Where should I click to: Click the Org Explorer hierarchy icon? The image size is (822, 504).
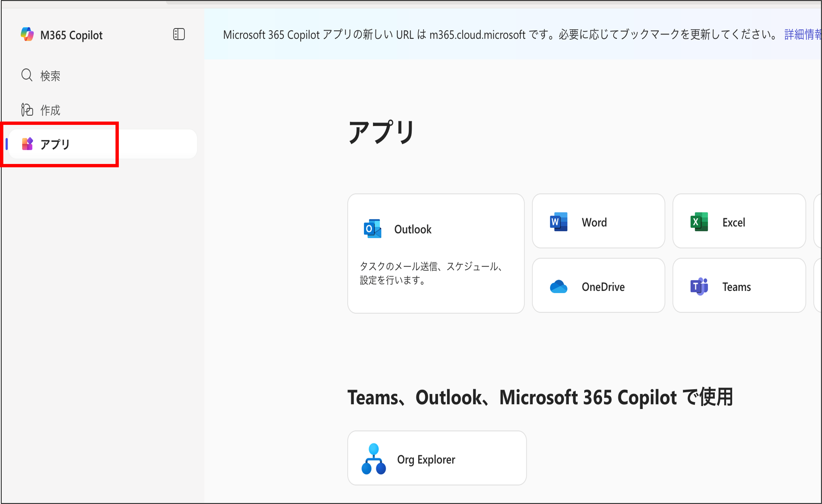pos(374,459)
